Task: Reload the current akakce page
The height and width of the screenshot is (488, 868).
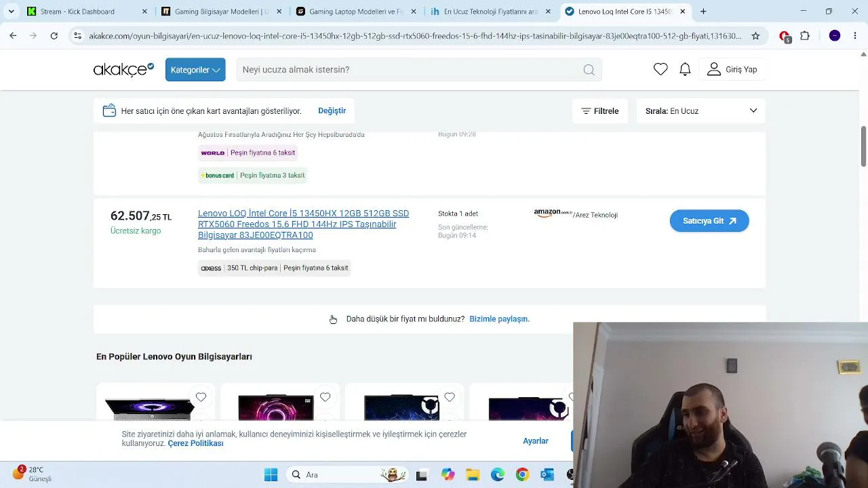Action: pos(54,36)
